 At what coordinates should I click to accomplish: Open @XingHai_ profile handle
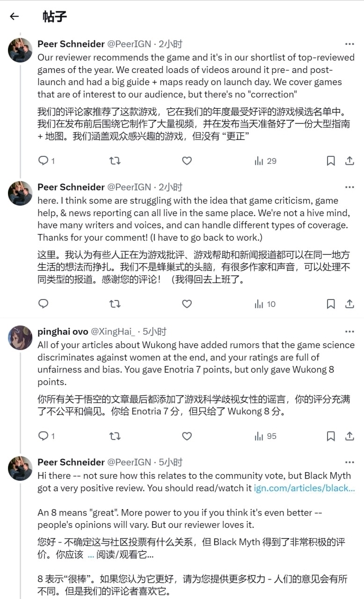pyautogui.click(x=112, y=331)
